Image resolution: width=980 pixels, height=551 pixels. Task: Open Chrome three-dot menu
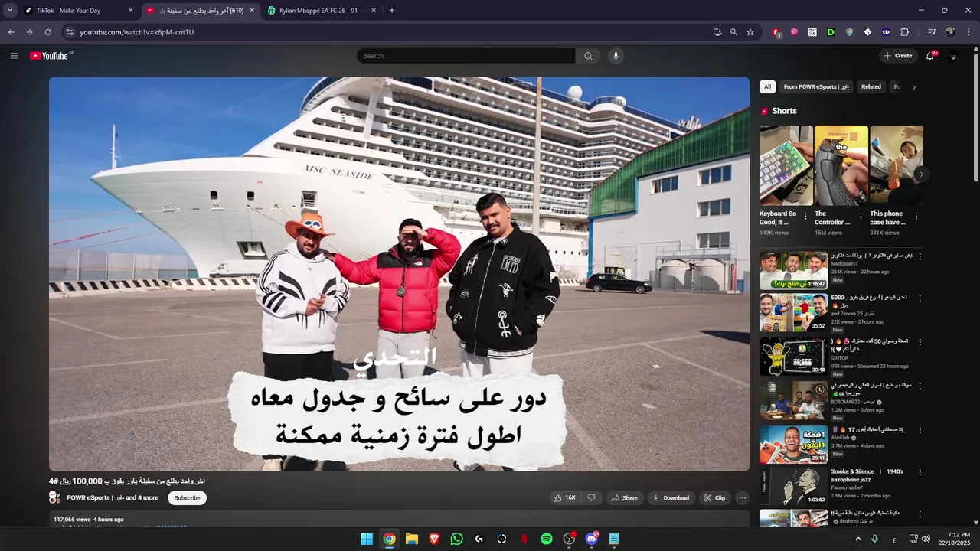click(x=969, y=32)
